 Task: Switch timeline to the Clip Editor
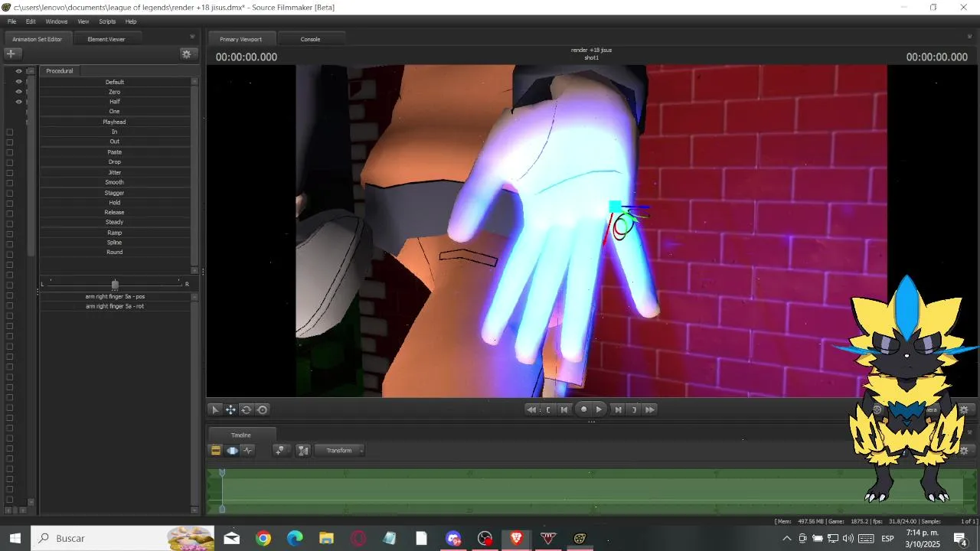coord(216,451)
